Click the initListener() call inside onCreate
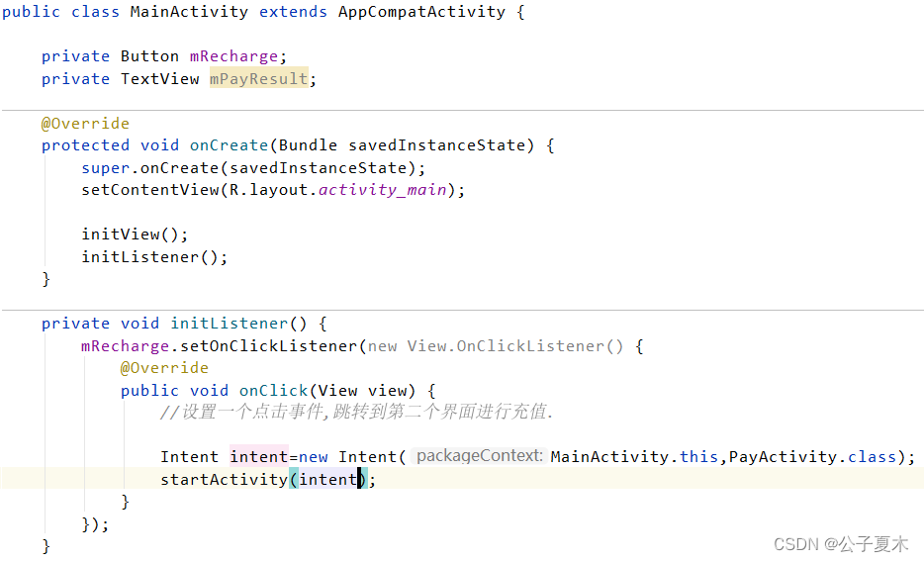The image size is (924, 562). click(x=149, y=257)
